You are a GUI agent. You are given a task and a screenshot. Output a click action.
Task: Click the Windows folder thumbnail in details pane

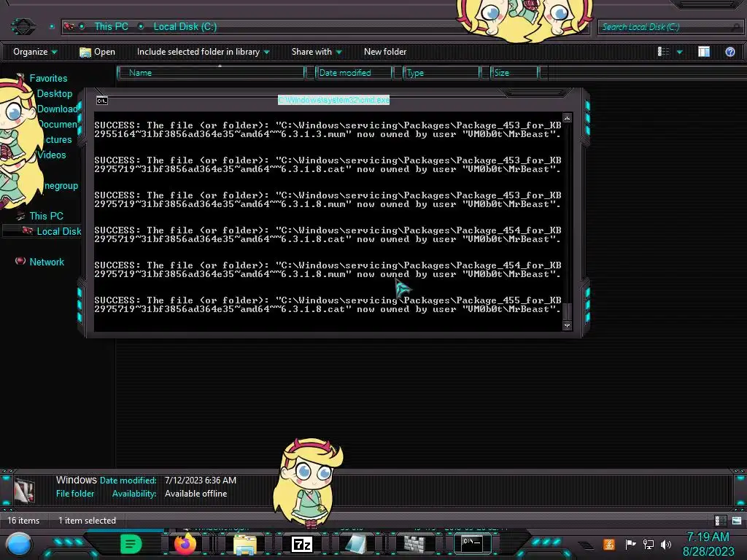[x=24, y=489]
